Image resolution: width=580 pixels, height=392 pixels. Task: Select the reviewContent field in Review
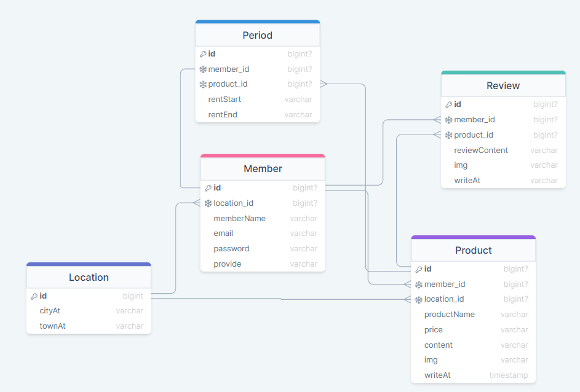[481, 150]
